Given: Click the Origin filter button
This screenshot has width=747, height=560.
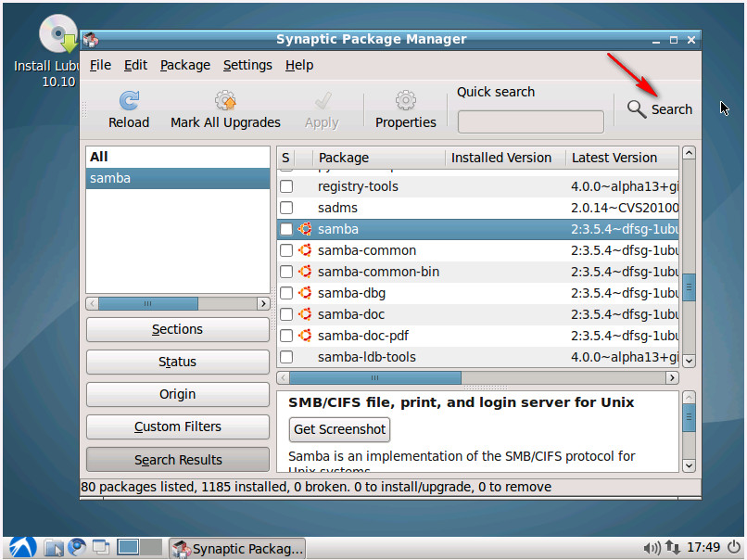Looking at the screenshot, I should click(x=178, y=394).
